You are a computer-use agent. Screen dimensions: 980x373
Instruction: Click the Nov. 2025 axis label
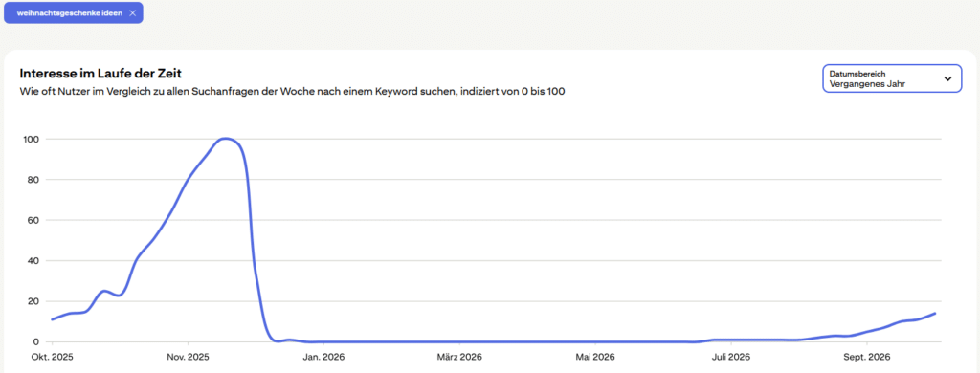tap(189, 358)
